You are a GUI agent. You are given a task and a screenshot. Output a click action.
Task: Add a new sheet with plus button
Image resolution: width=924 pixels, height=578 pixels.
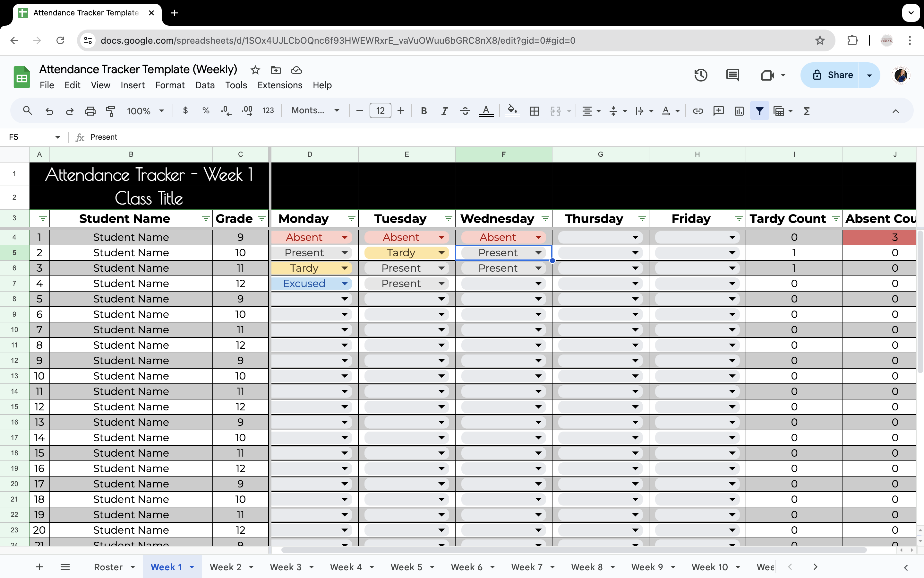39,567
